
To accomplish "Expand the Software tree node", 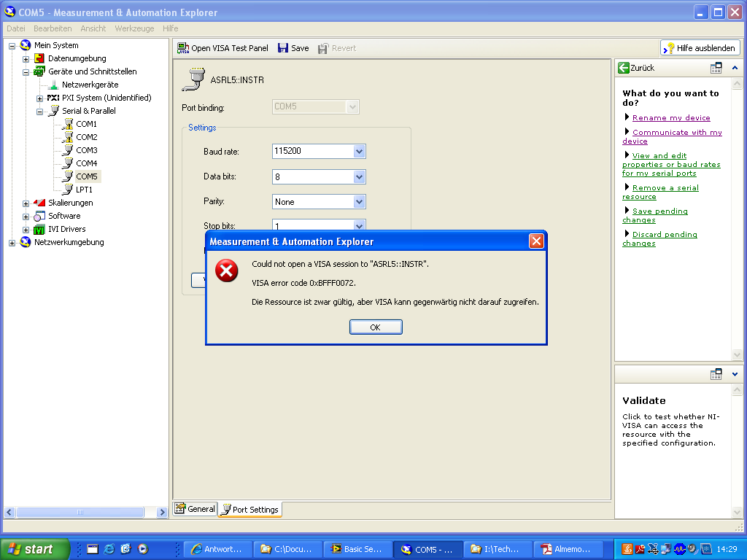I will click(x=26, y=217).
